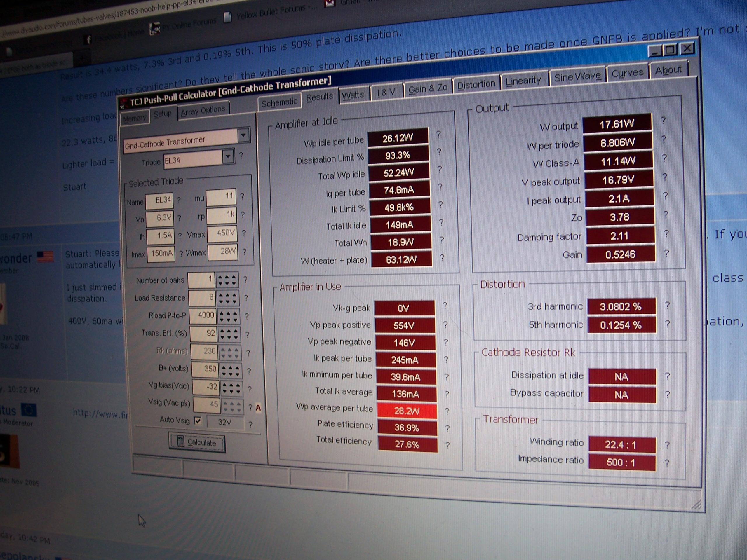This screenshot has width=747, height=560.
Task: Adjust the Trans. Eff. stepper arrows
Action: 230,334
